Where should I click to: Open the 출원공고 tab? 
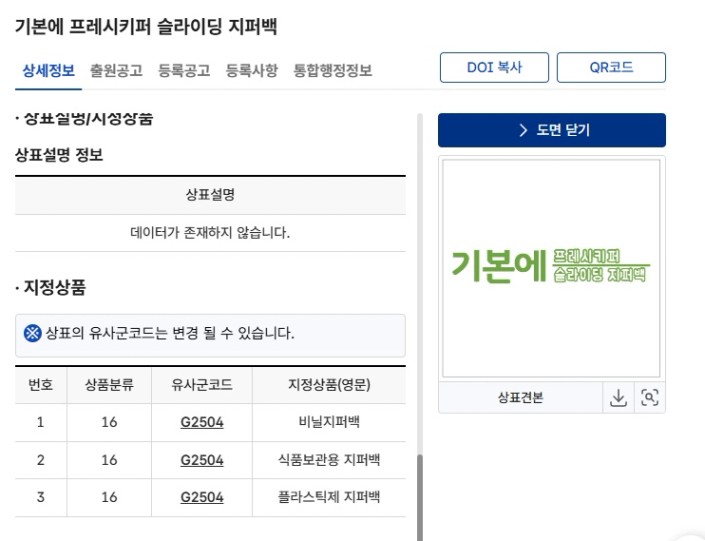click(x=116, y=71)
